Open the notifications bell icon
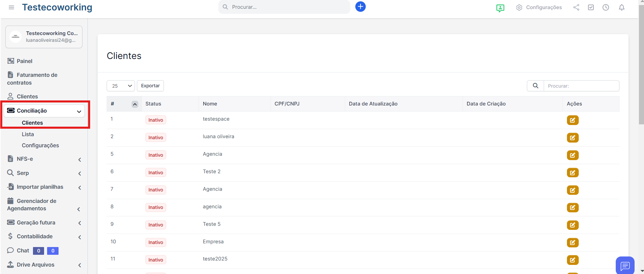 [621, 7]
